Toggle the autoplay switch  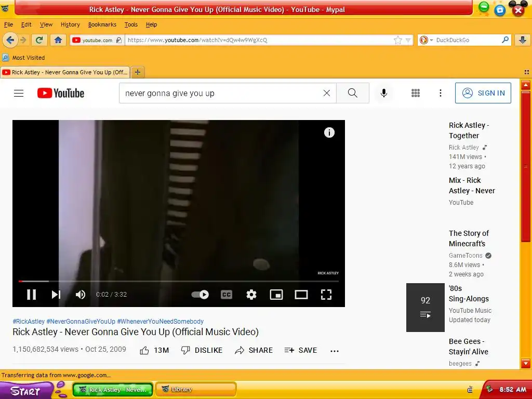(200, 295)
